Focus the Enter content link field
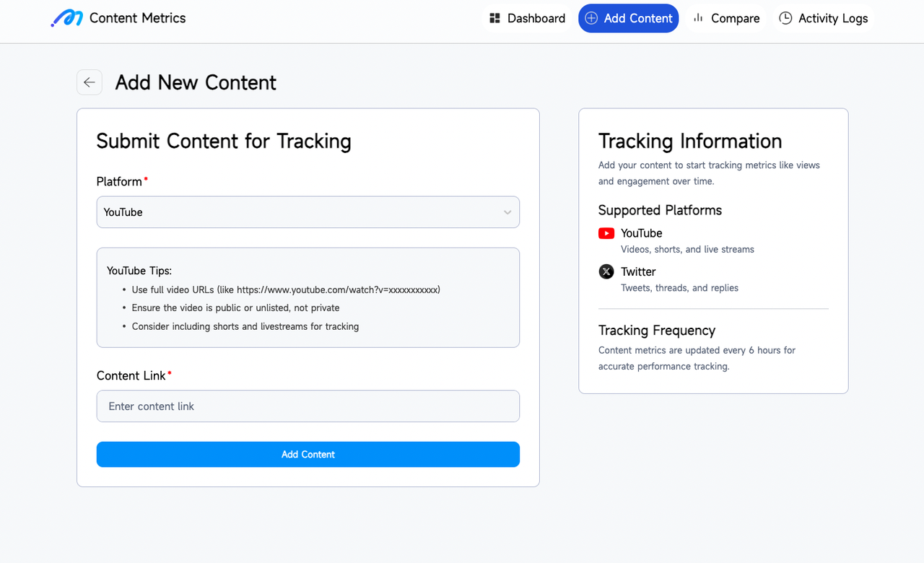The height and width of the screenshot is (563, 924). [308, 406]
